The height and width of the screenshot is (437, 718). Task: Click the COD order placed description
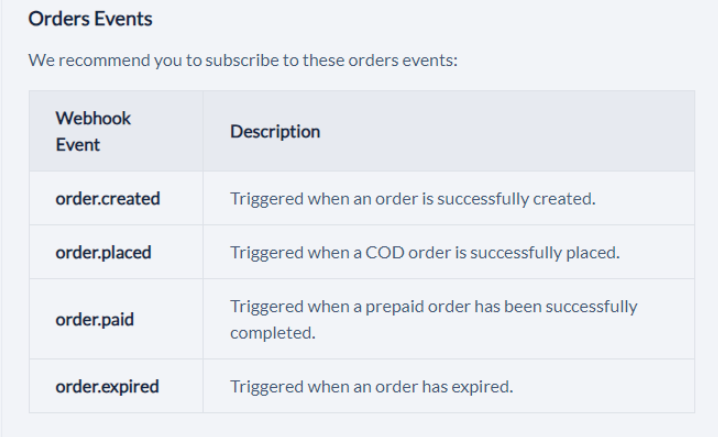pyautogui.click(x=424, y=252)
